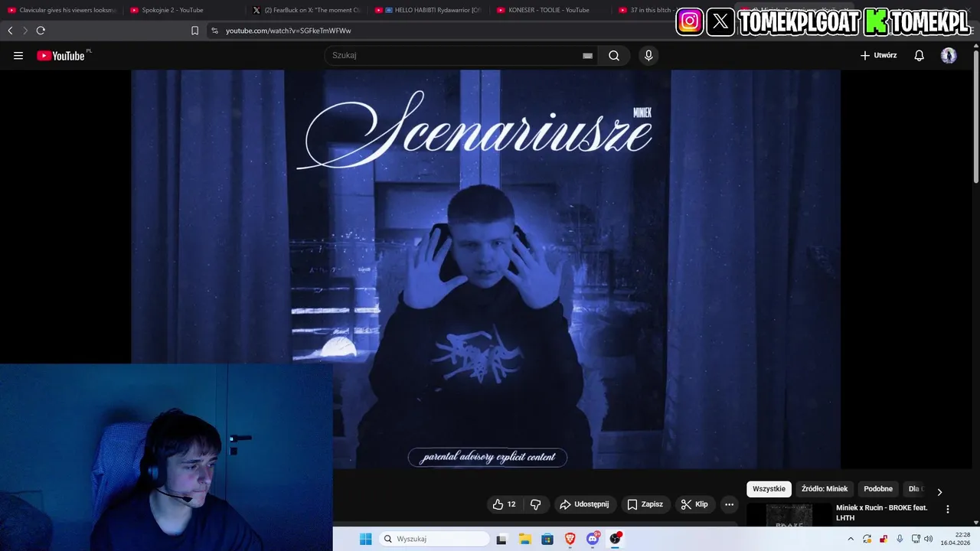This screenshot has width=980, height=551.
Task: Open the YouTube hamburger guide menu
Action: pos(18,55)
